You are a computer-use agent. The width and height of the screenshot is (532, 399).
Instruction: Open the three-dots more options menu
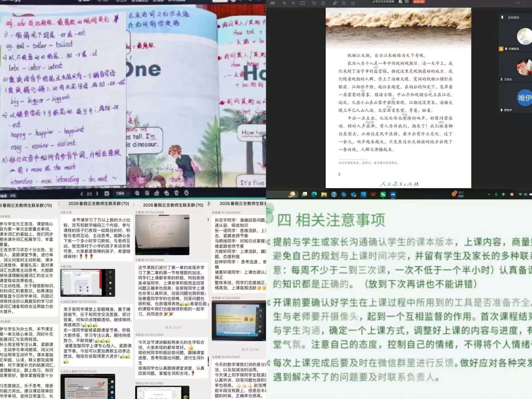[518, 3]
